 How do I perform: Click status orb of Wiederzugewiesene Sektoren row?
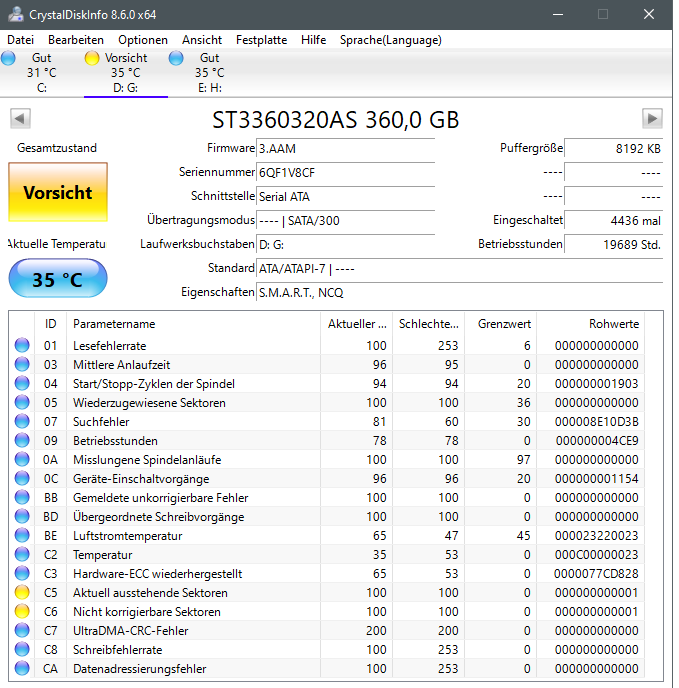[x=22, y=402]
